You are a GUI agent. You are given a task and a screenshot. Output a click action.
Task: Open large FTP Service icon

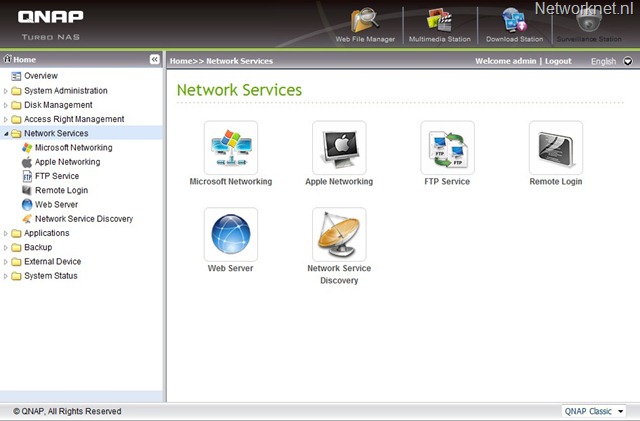pyautogui.click(x=447, y=147)
